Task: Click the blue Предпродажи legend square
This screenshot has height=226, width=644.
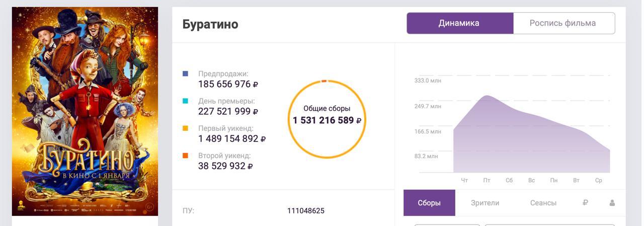Action: 185,74
